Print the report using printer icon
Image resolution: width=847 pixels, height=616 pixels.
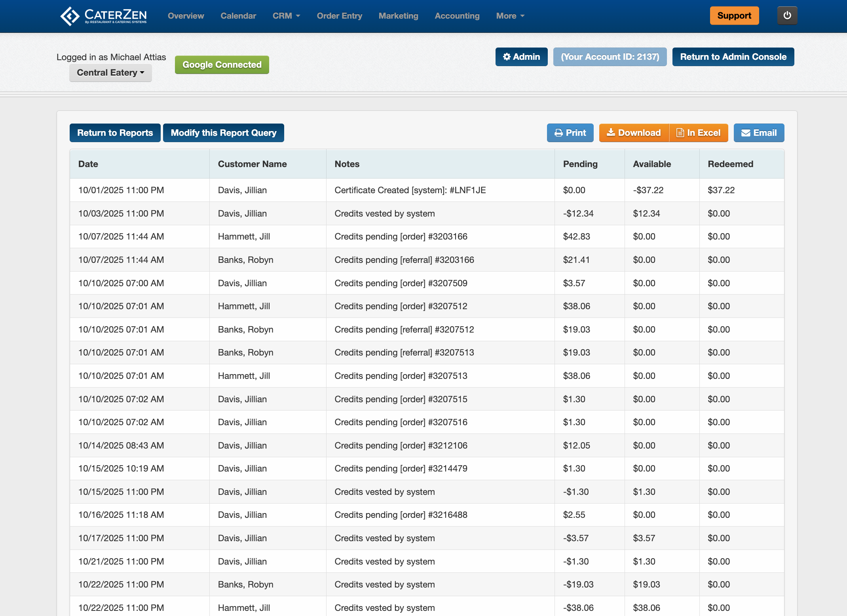click(570, 133)
